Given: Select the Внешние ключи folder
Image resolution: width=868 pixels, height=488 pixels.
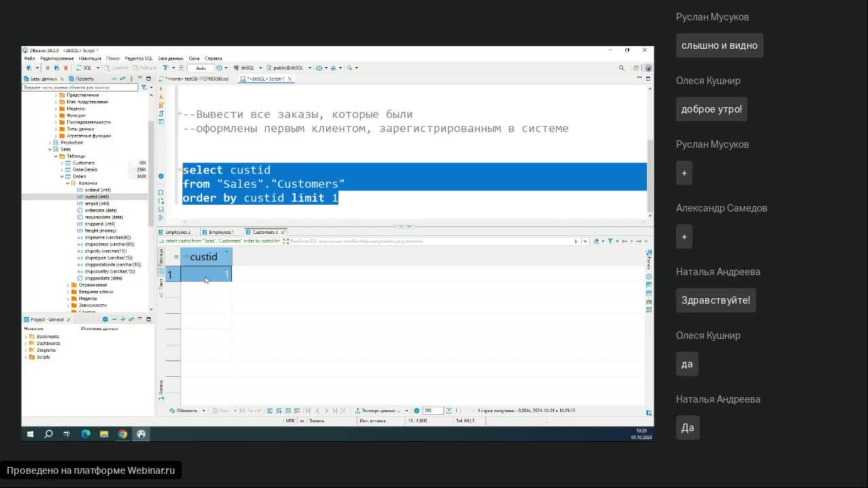Looking at the screenshot, I should point(96,291).
